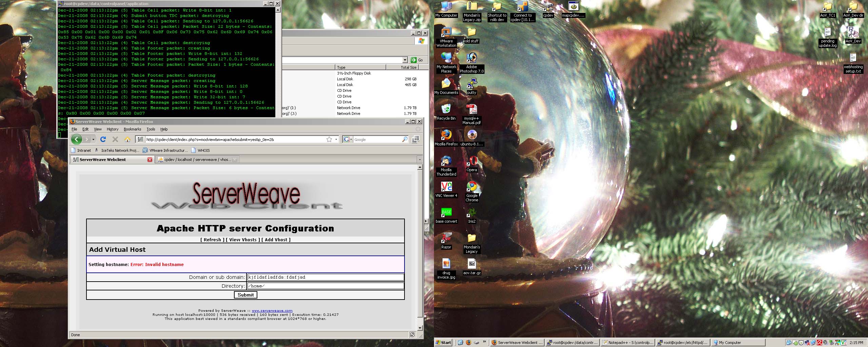Open the View Vhosts link
Viewport: 868px width, 347px height.
pyautogui.click(x=243, y=240)
